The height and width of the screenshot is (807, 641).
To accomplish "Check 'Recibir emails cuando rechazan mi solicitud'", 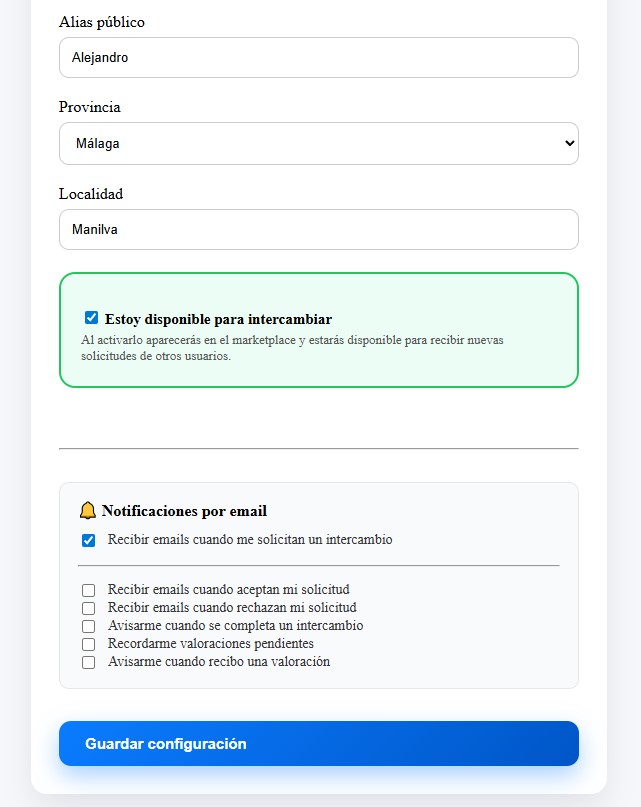I will (89, 607).
